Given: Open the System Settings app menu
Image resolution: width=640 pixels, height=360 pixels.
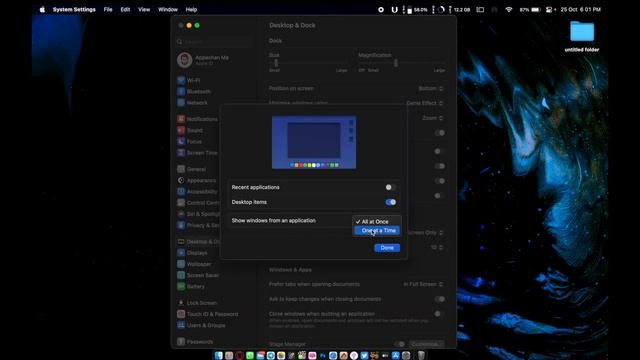Looking at the screenshot, I should [x=74, y=9].
